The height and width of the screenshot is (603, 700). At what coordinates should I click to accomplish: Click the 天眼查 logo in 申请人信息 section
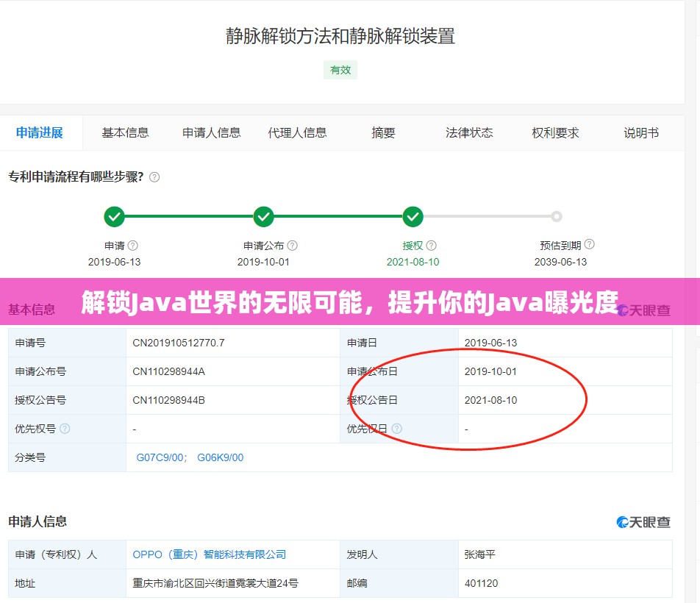[x=643, y=522]
